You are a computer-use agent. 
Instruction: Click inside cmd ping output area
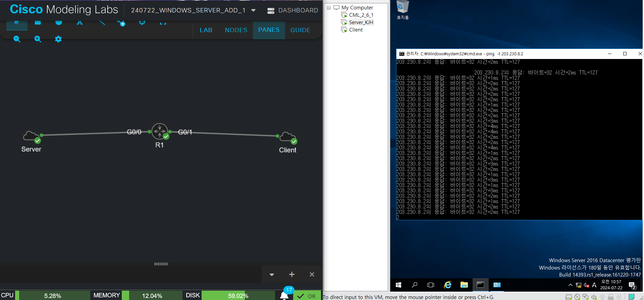point(519,139)
